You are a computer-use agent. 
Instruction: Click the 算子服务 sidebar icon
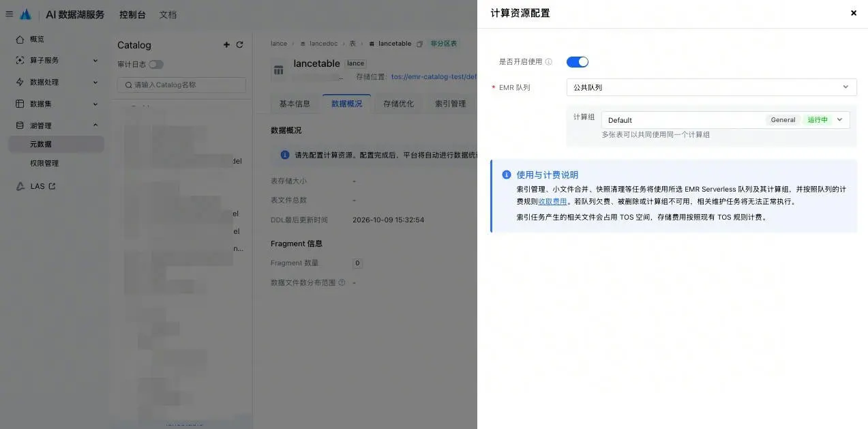click(x=20, y=61)
